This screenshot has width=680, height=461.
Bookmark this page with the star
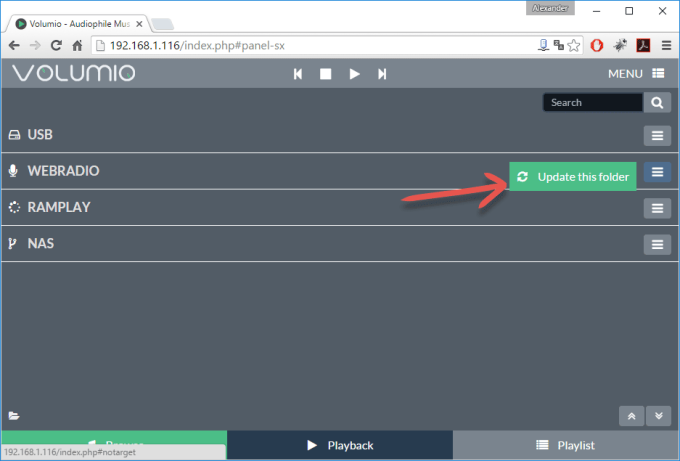pos(574,45)
